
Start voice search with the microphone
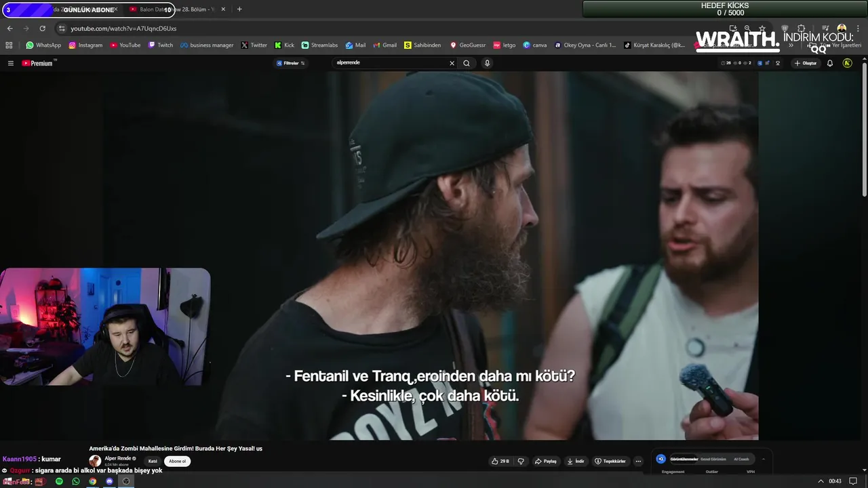tap(487, 63)
